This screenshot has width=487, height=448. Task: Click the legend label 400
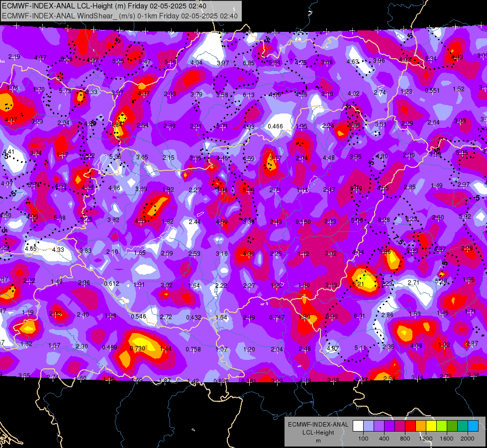[384, 439]
